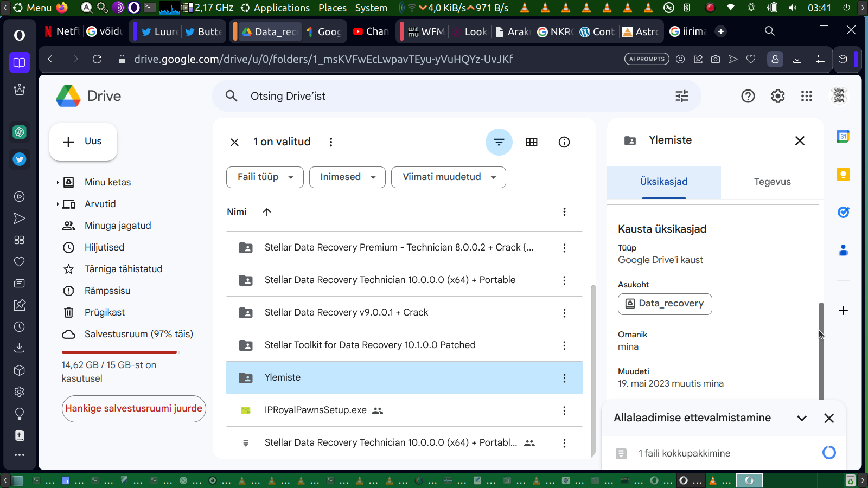The height and width of the screenshot is (488, 868).
Task: Open the Places system menu
Action: point(333,8)
